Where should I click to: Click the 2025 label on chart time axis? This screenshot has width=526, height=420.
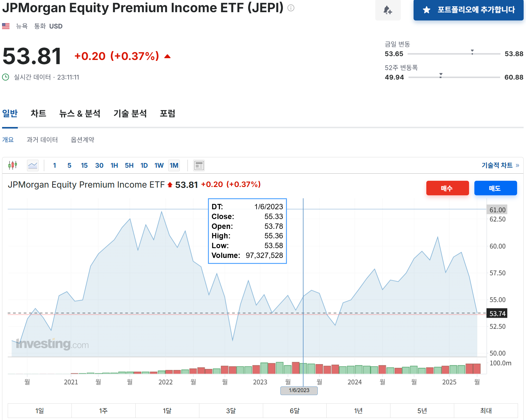coord(449,382)
